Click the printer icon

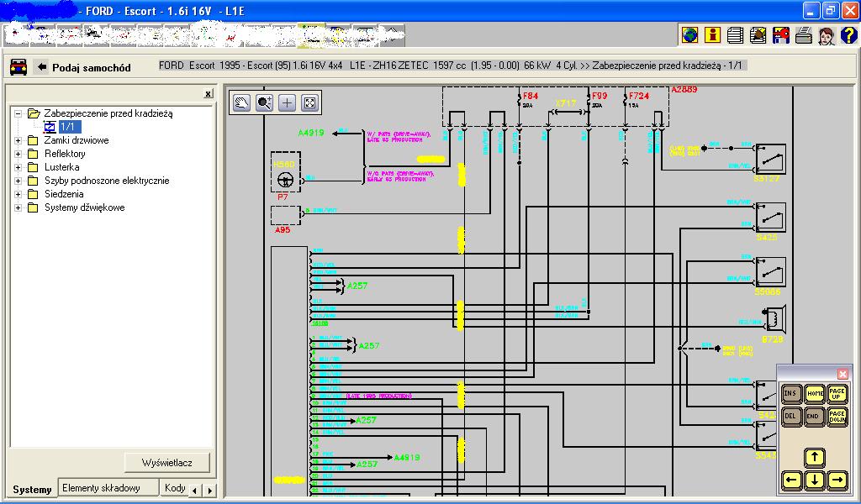tap(803, 35)
